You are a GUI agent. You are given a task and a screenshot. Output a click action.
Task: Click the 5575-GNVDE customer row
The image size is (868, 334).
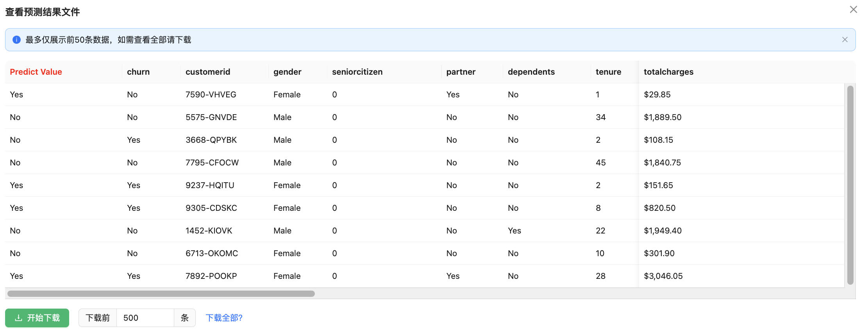pyautogui.click(x=211, y=117)
